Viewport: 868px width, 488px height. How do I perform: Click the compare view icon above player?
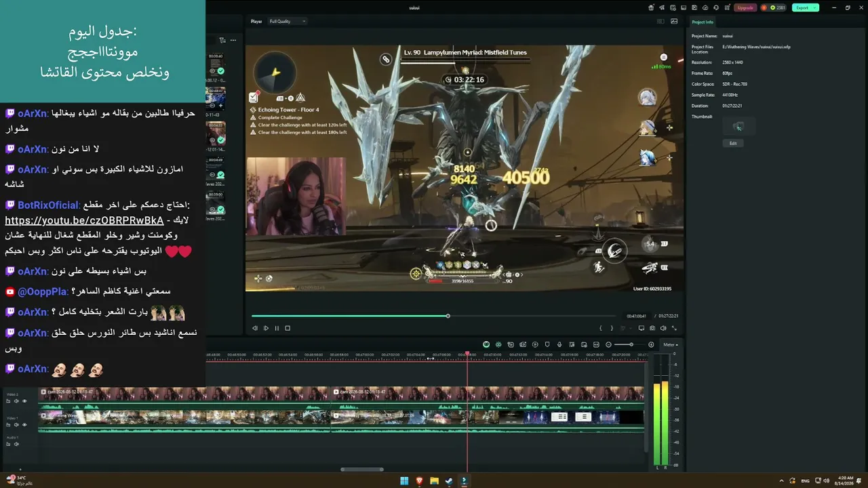(x=660, y=21)
